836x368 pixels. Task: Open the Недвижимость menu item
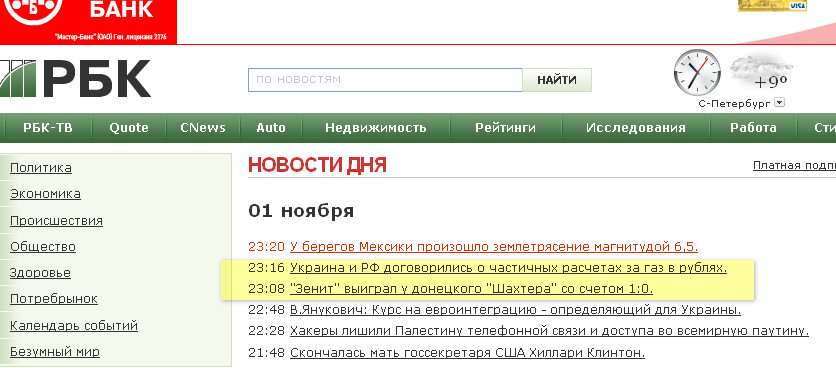pyautogui.click(x=376, y=128)
